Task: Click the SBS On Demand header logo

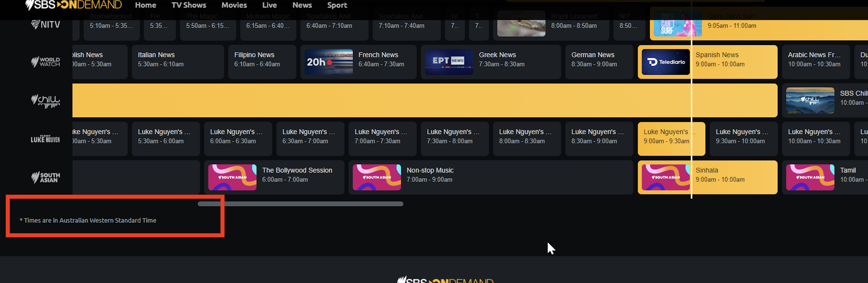Action: [74, 5]
